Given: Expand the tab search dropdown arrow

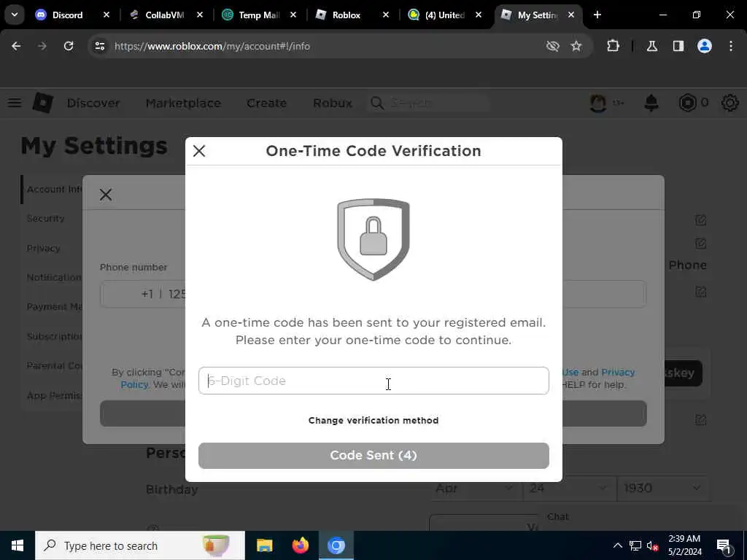Looking at the screenshot, I should point(15,15).
